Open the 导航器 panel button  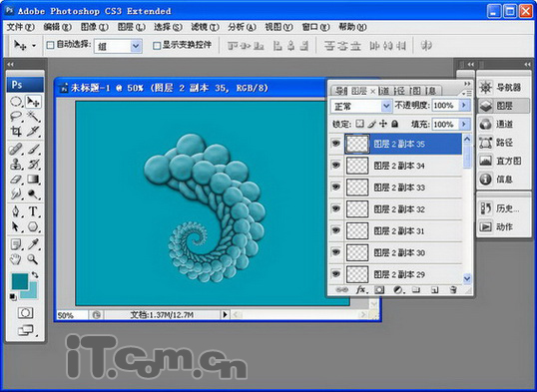pos(502,88)
